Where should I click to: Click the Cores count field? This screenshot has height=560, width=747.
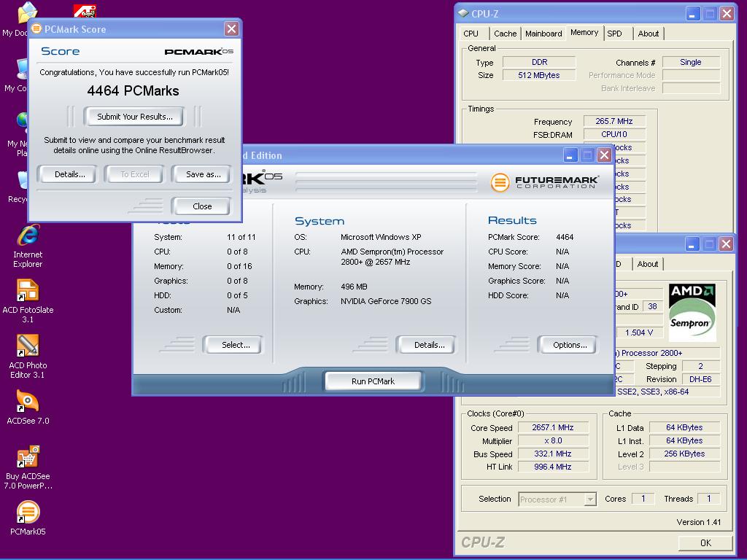tap(643, 499)
